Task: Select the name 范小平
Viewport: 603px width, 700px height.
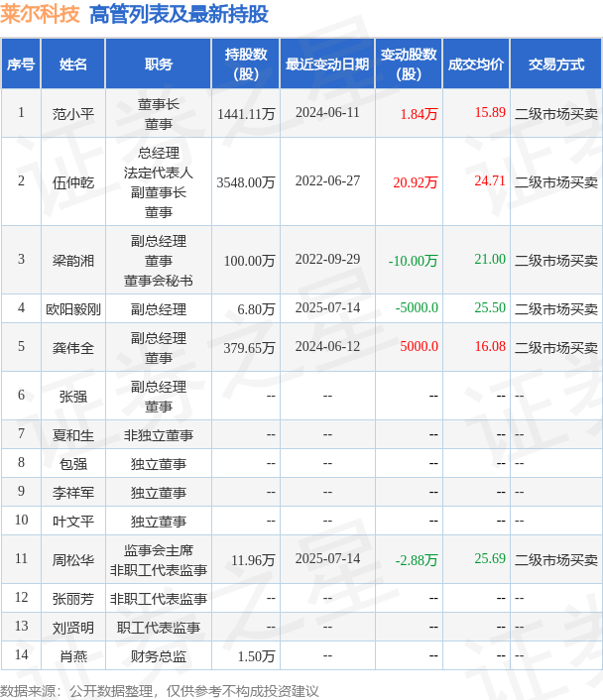Action: [73, 114]
